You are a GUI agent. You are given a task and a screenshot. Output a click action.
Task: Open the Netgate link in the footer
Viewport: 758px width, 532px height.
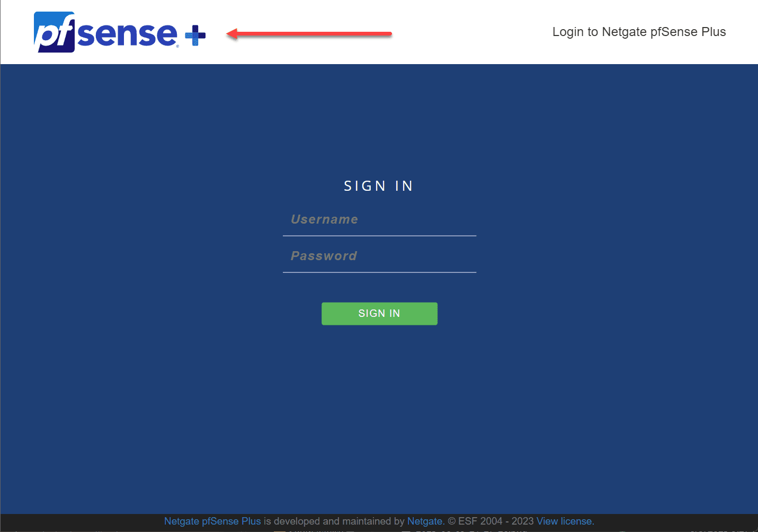pos(425,521)
